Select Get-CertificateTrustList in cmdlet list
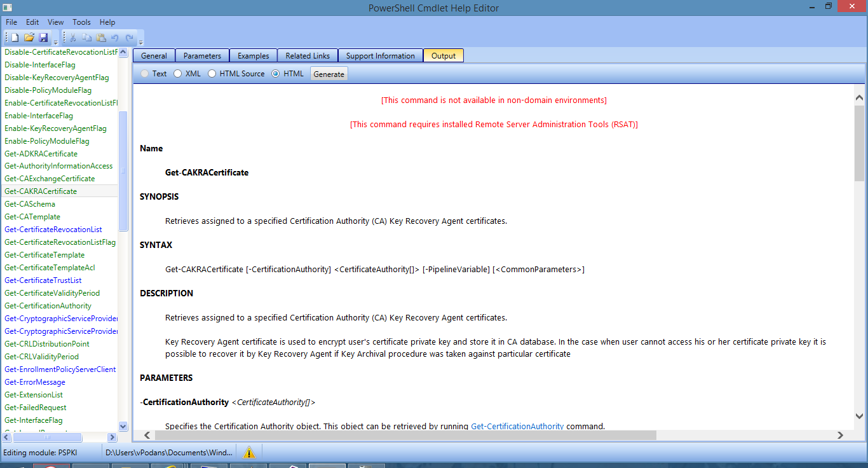The width and height of the screenshot is (868, 468). 43,280
